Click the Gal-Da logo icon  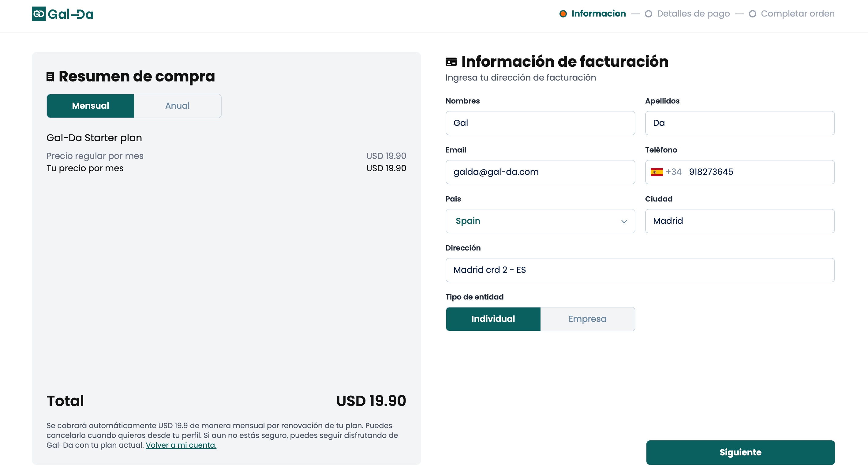[x=39, y=14]
